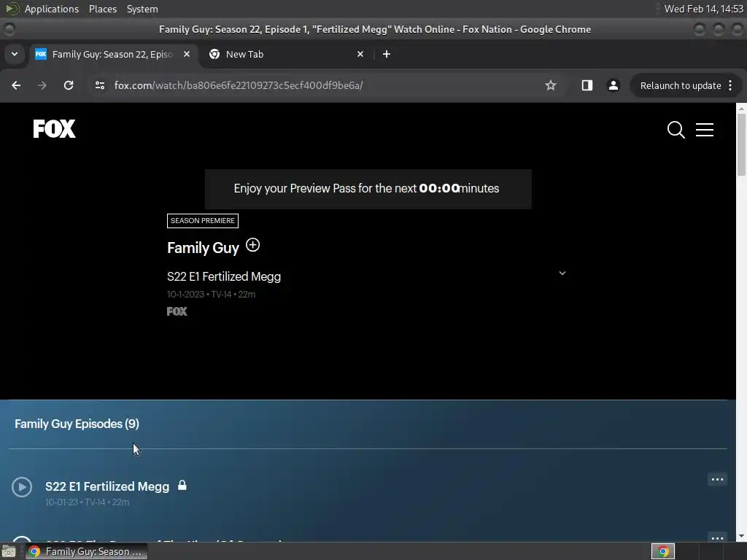Toggle the Chrome side panel icon
This screenshot has height=560, width=747.
[x=587, y=85]
